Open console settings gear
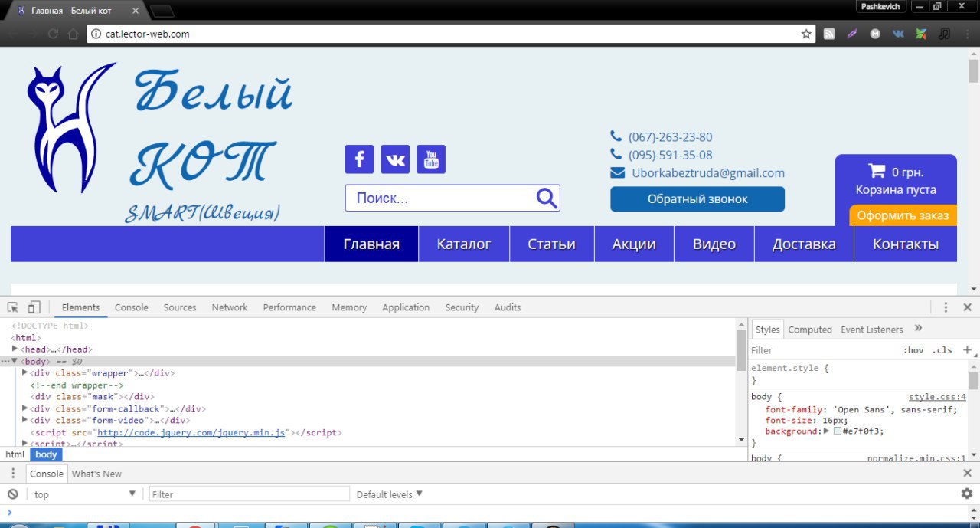980x528 pixels. [x=967, y=494]
